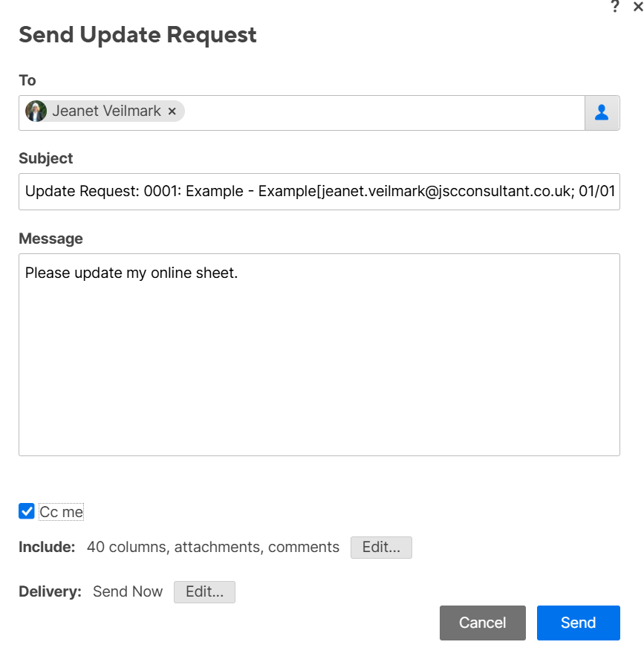Open the help question mark icon
Screen dimensions: 644x662
[x=614, y=7]
